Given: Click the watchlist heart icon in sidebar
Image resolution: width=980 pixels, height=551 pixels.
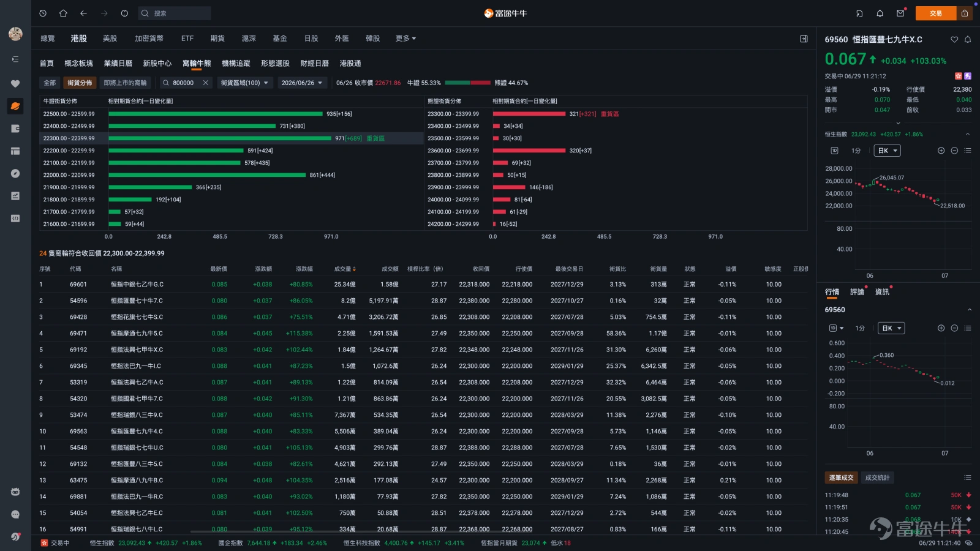Looking at the screenshot, I should coord(15,83).
